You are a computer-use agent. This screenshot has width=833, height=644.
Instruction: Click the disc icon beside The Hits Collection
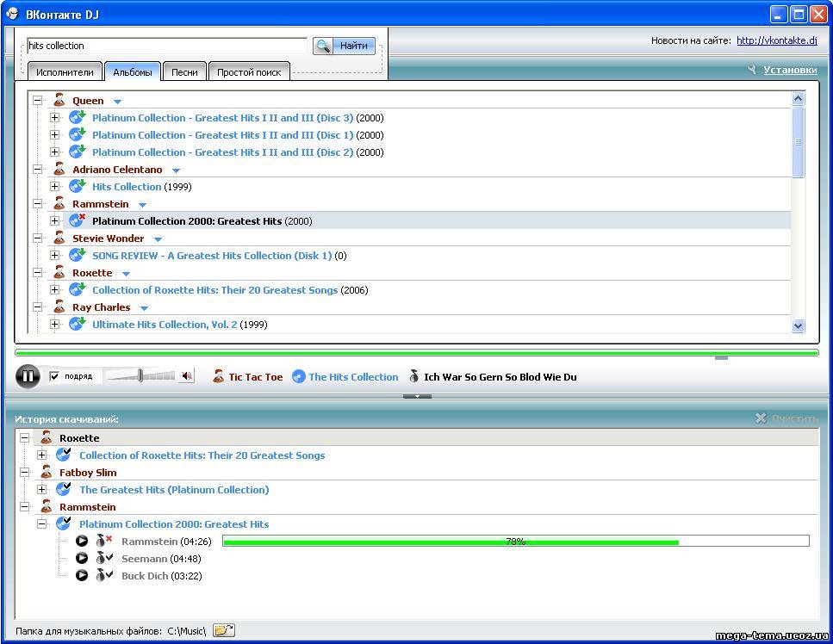(299, 376)
